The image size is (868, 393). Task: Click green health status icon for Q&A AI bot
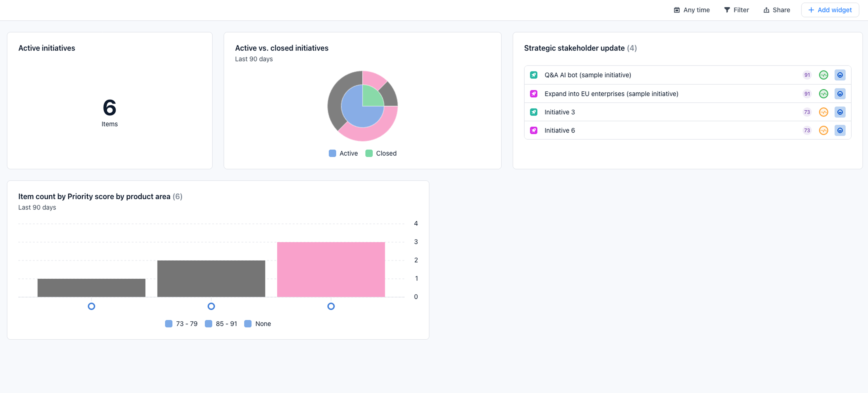823,75
